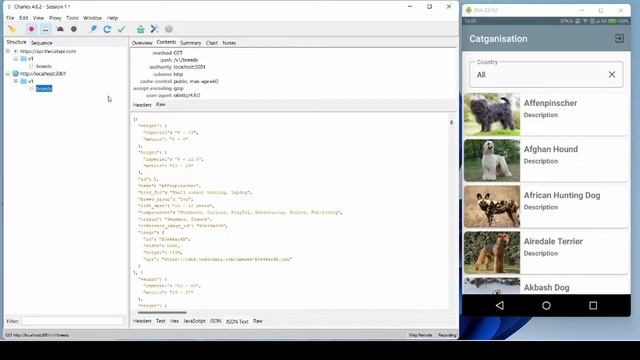Collapse the localhost:3001 host node
This screenshot has height=360, width=640.
(8, 74)
